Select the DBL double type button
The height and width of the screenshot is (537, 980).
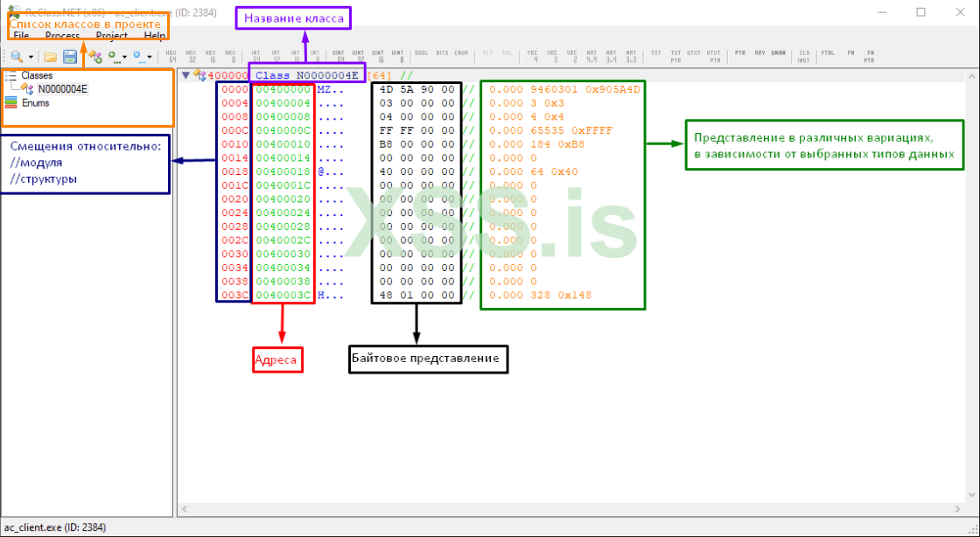point(507,53)
